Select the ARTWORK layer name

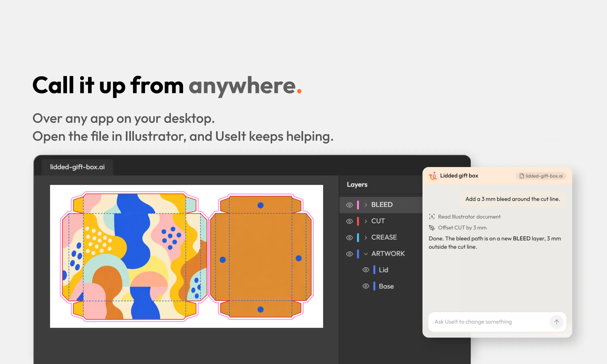(388, 254)
